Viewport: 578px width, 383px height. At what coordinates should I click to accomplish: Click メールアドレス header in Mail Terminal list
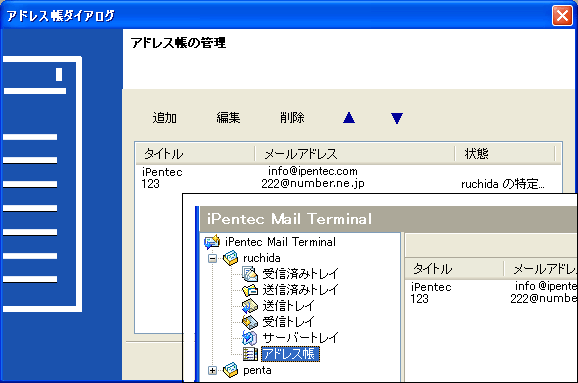541,269
